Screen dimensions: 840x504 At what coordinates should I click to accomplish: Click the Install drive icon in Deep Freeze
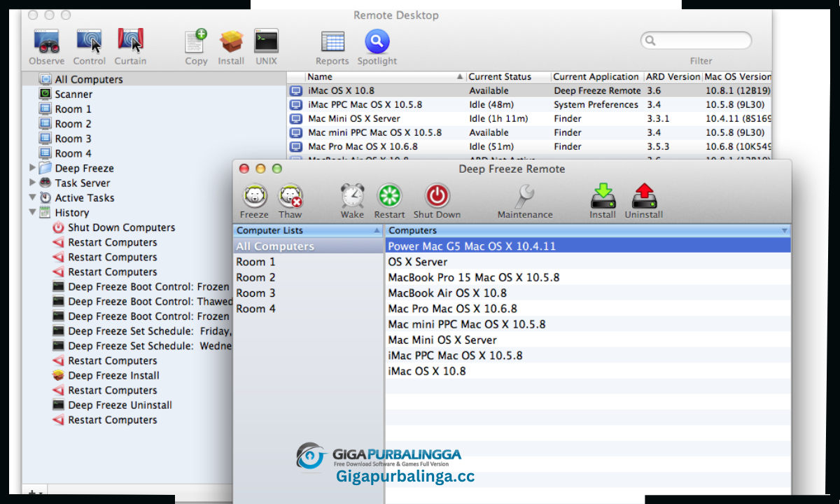[x=602, y=197]
